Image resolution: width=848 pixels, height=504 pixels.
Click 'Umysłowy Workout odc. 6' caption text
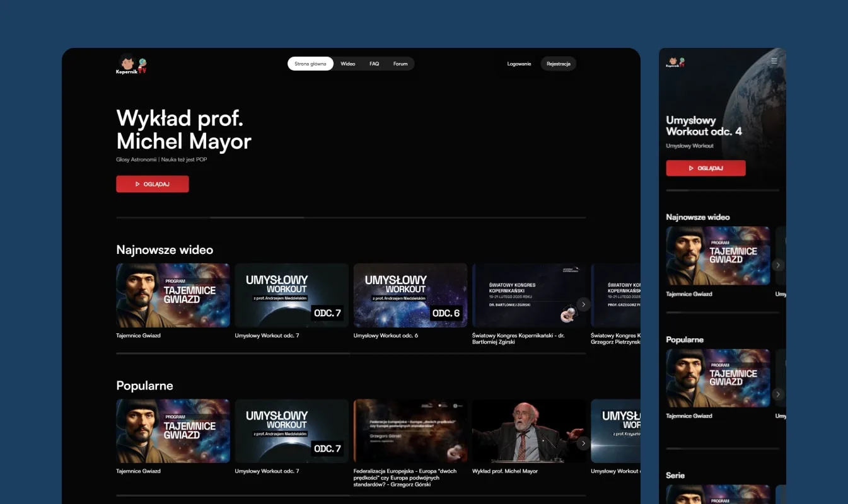(385, 335)
